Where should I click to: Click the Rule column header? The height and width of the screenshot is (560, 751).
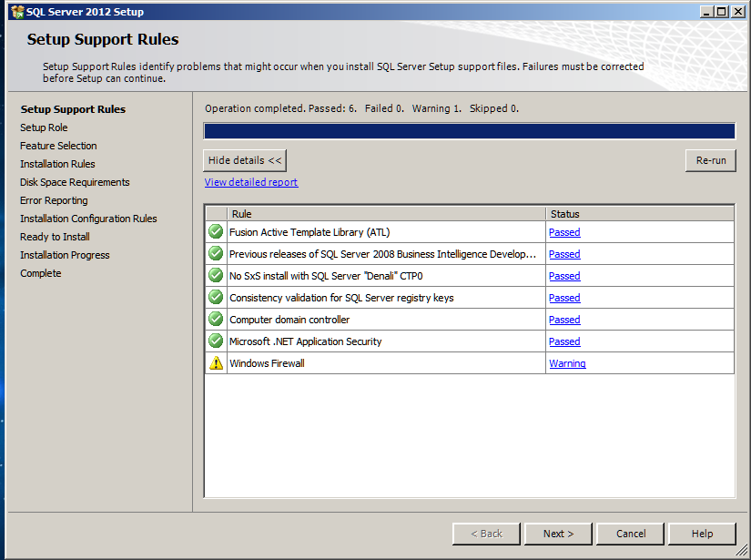[386, 214]
